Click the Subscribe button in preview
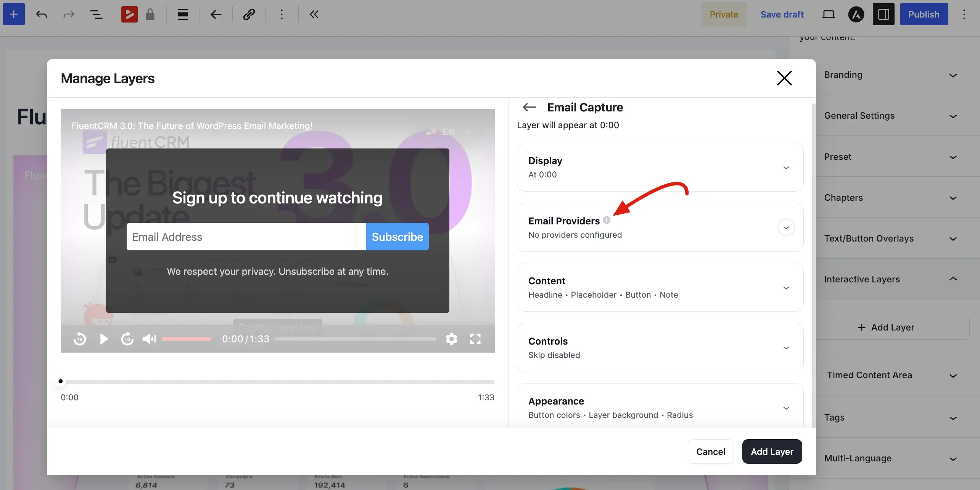Image resolution: width=980 pixels, height=490 pixels. [x=397, y=237]
